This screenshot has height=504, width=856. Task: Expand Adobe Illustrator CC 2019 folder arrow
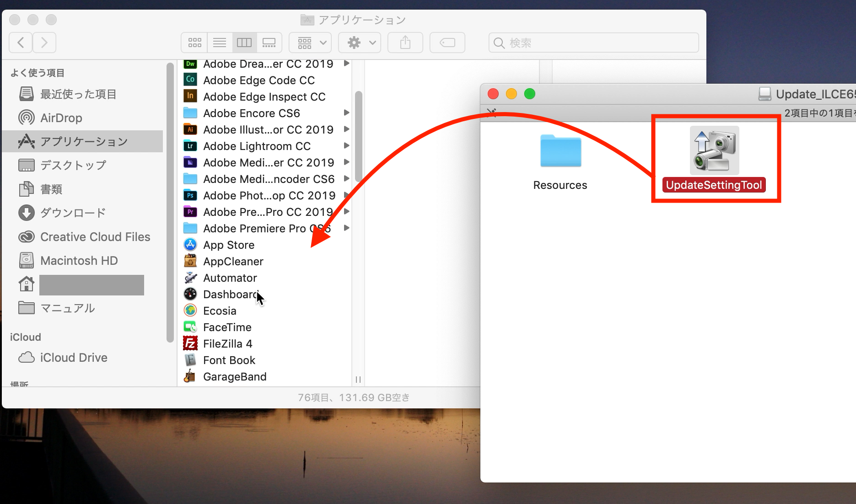[346, 129]
